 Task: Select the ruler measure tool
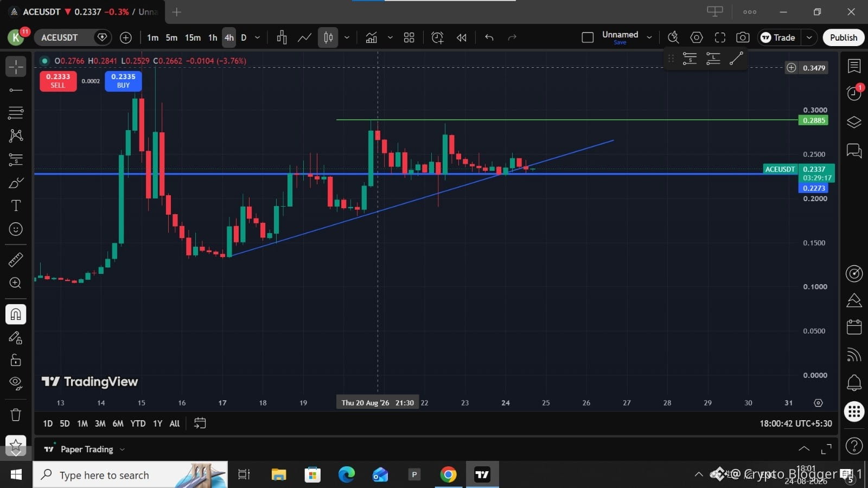tap(16, 260)
